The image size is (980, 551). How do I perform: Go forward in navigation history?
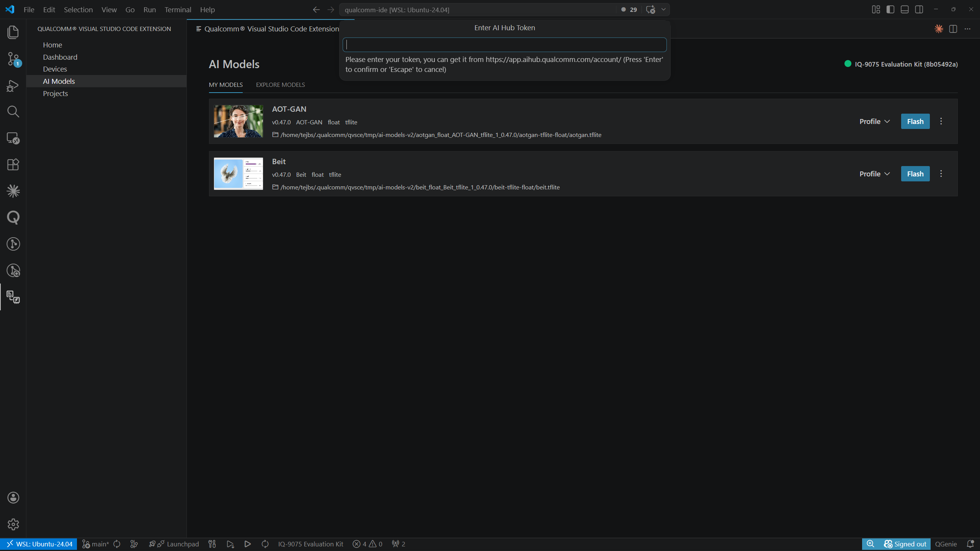coord(331,10)
